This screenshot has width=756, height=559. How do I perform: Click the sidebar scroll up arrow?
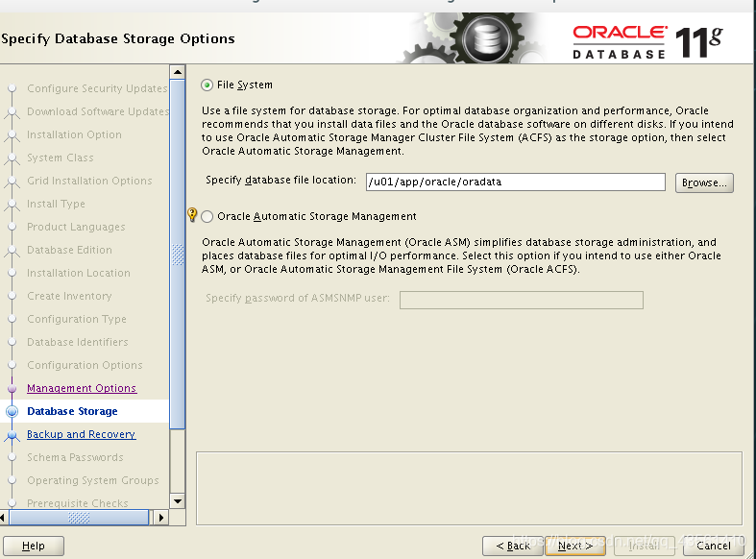coord(178,72)
